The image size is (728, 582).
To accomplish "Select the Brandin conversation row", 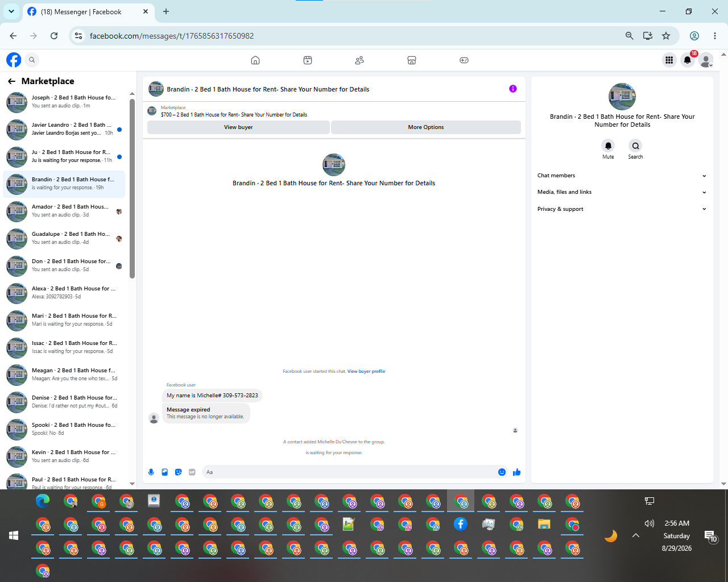I will pos(64,184).
